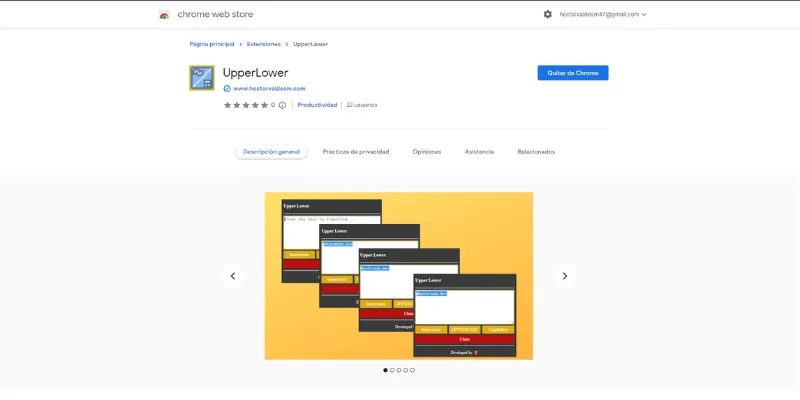Click the Chrome Web Store rainbow logo

click(x=164, y=15)
